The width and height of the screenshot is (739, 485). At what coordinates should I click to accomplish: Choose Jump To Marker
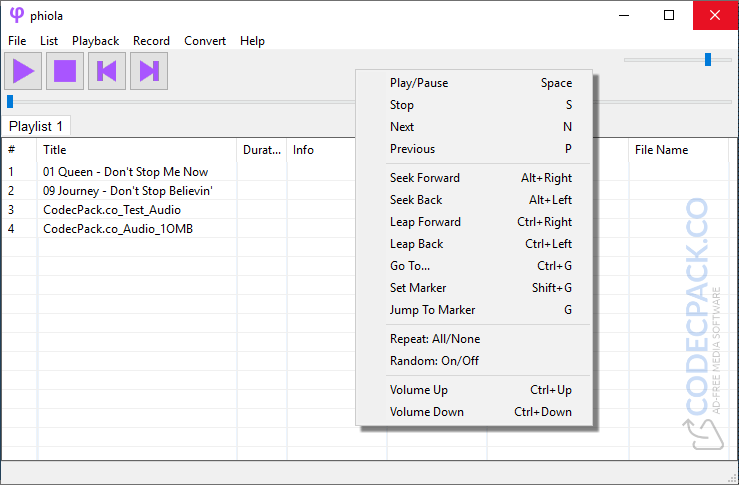[474, 310]
